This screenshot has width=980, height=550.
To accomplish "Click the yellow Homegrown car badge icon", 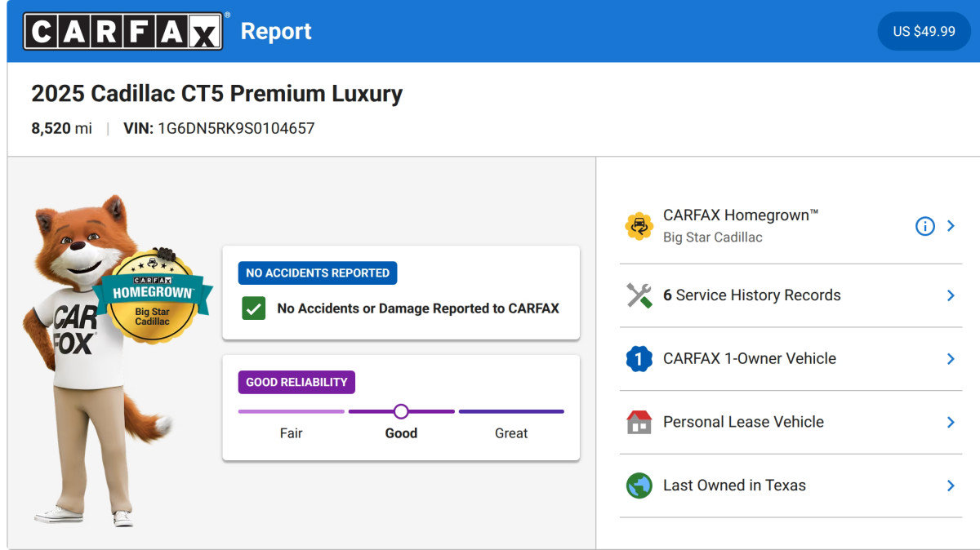I will coord(639,226).
